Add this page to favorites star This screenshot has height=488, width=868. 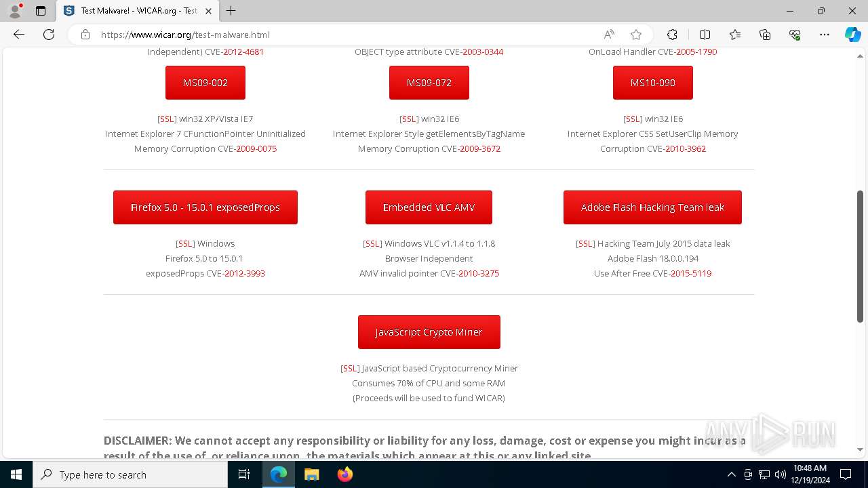635,35
